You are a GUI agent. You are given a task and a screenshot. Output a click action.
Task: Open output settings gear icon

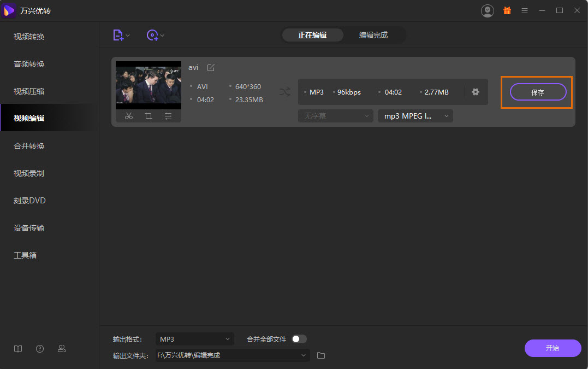(476, 92)
